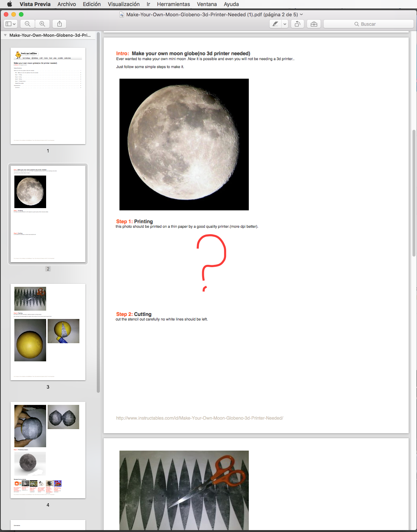Rotate the current page
The image size is (417, 532).
(297, 23)
